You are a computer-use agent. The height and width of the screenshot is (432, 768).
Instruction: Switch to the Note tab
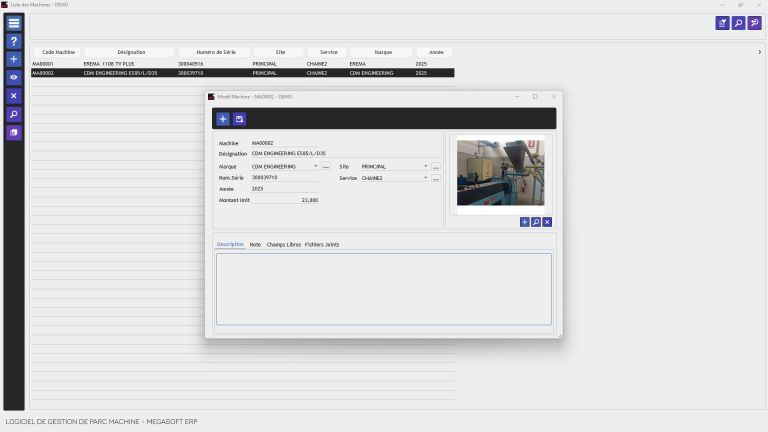[255, 244]
